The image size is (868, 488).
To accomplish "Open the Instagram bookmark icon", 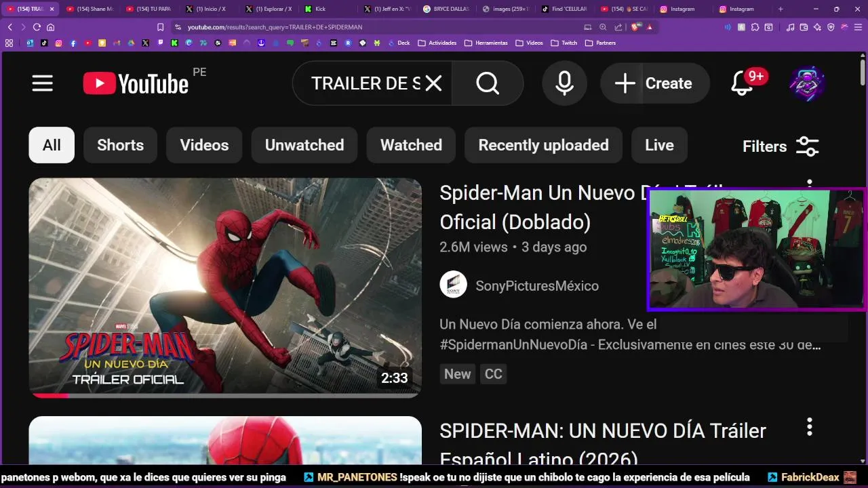I will click(x=58, y=43).
